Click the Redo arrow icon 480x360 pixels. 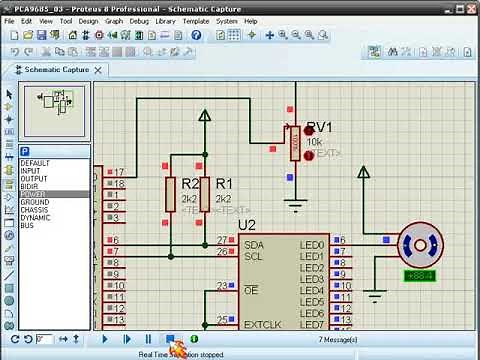(x=29, y=52)
